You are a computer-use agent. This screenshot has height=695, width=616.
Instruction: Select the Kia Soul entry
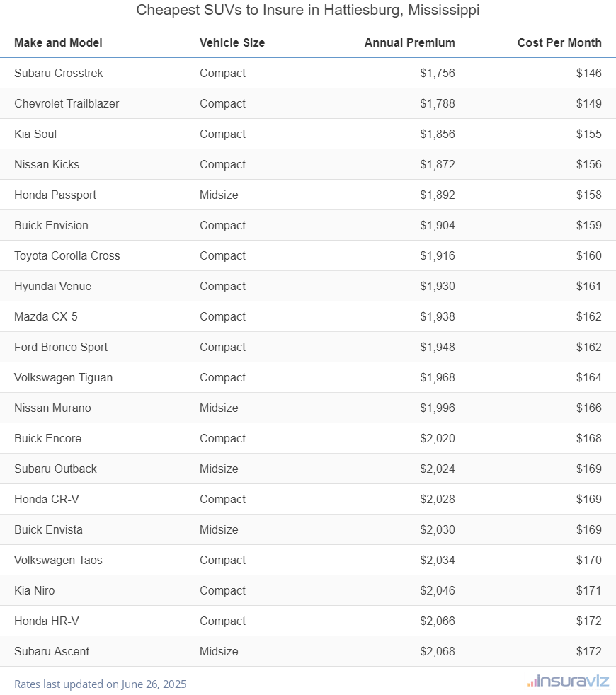pos(35,134)
